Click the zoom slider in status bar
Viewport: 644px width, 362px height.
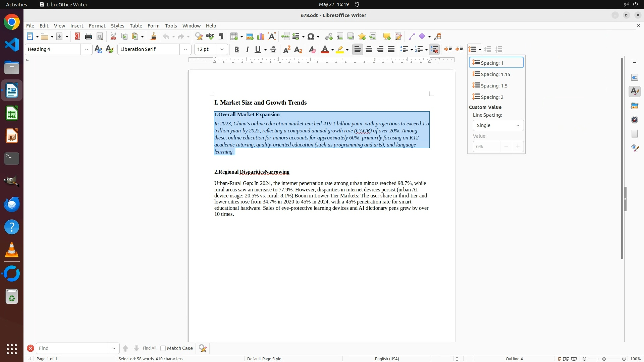pyautogui.click(x=604, y=359)
